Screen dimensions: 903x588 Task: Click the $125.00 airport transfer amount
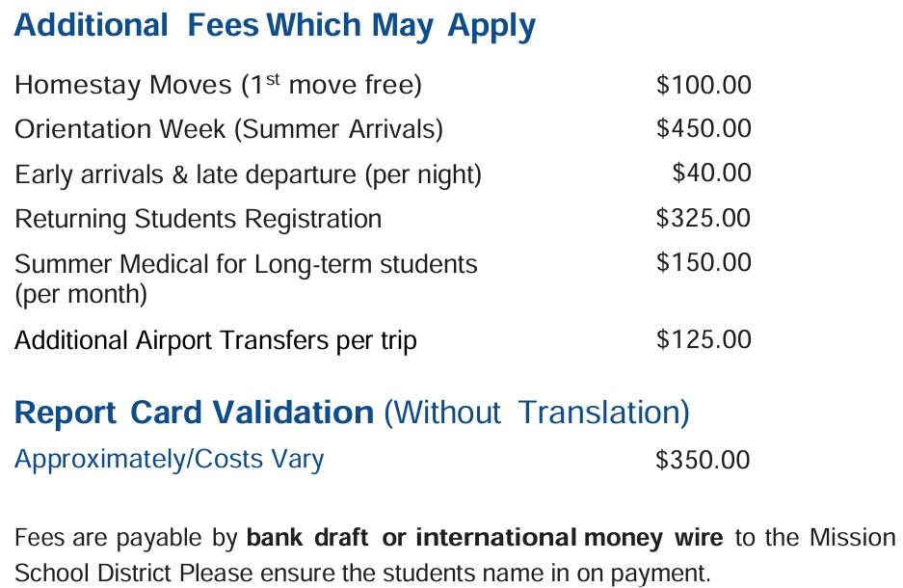pos(703,339)
